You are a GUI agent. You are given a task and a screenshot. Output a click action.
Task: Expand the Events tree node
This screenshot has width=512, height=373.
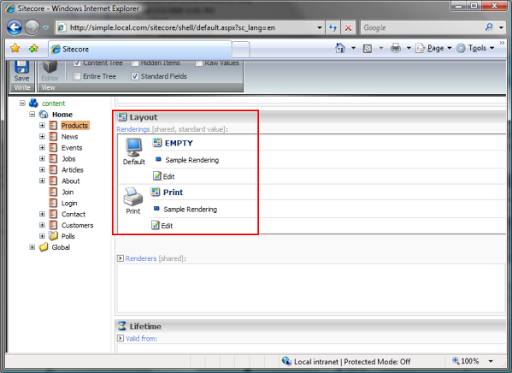click(x=42, y=147)
